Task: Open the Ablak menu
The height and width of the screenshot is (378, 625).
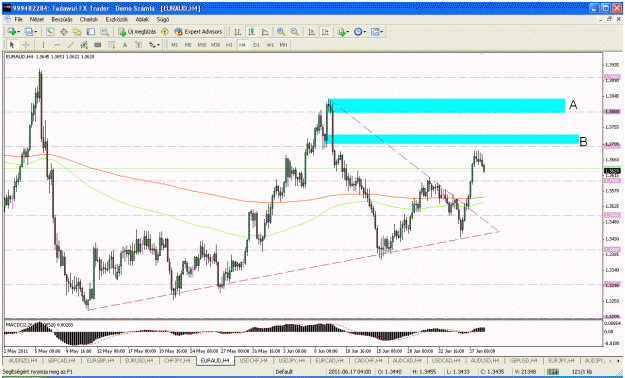Action: (142, 19)
